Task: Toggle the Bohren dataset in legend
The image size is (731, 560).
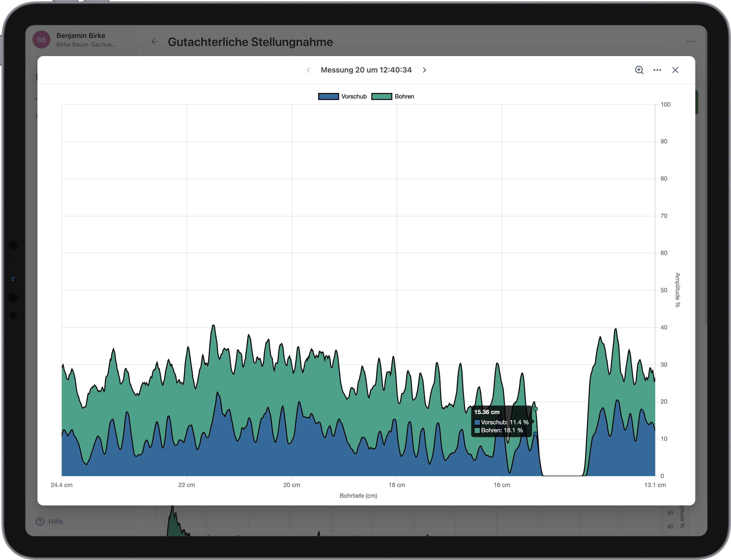Action: pos(404,96)
